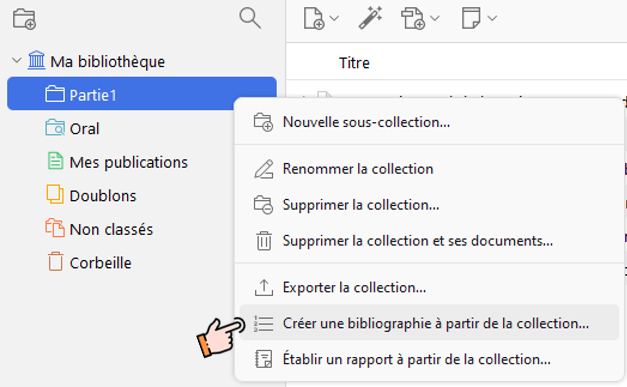The image size is (627, 387).
Task: Click the trash can menu icon
Action: coord(264,241)
